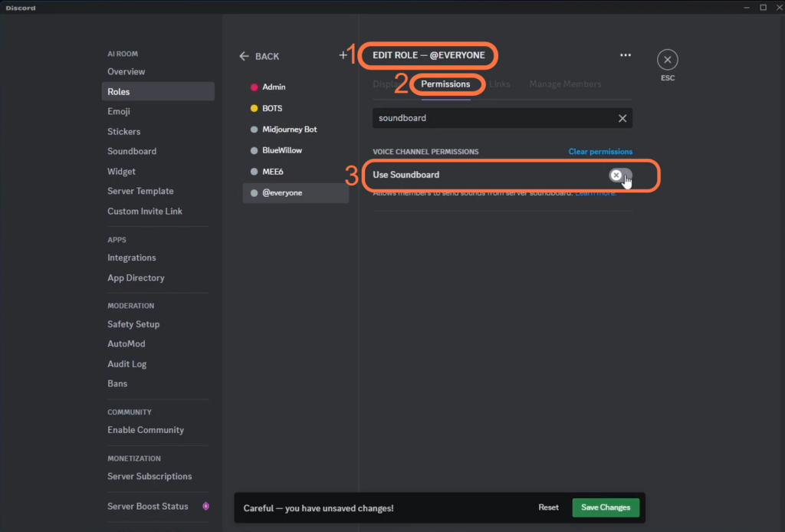Close settings with the ESC circle button
Image resolution: width=785 pixels, height=532 pixels.
pyautogui.click(x=668, y=60)
